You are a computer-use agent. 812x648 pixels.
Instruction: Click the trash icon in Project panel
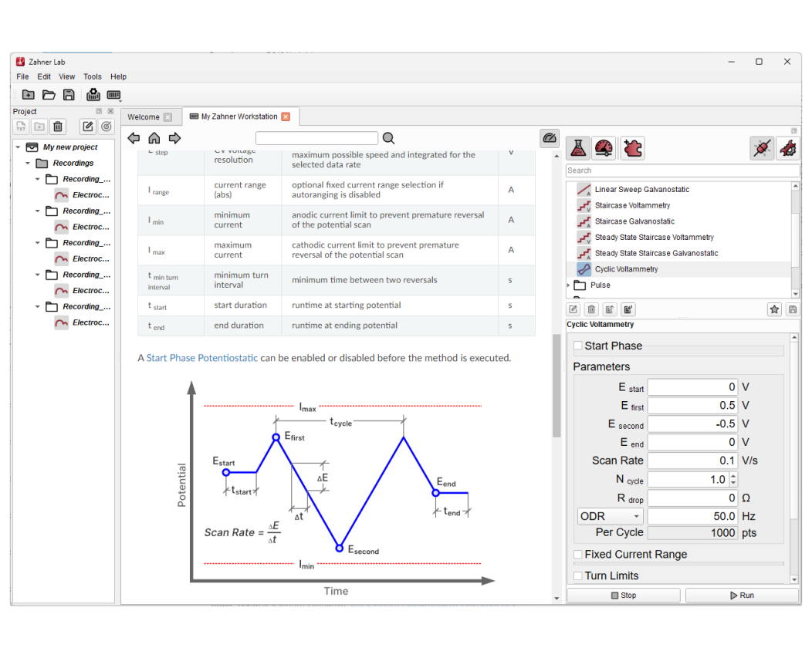point(59,127)
